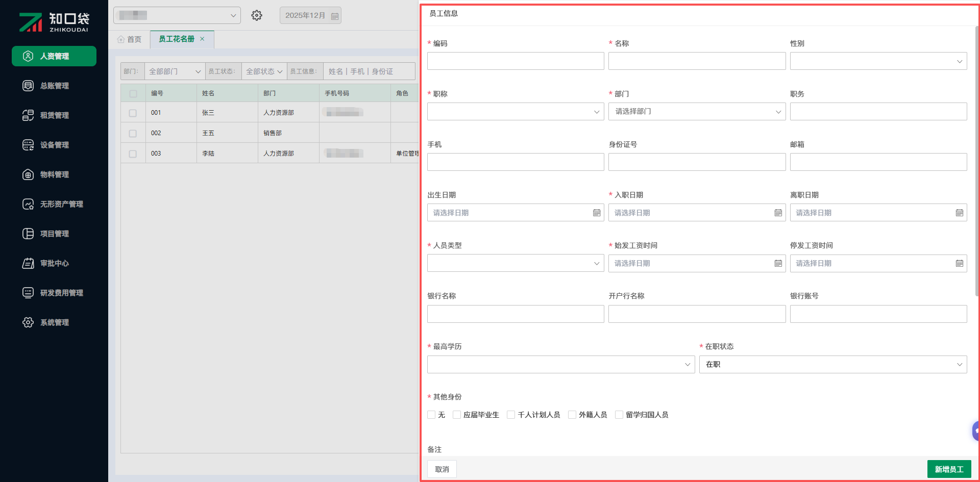Screen dimensions: 980x482
Task: Click the home icon on 首页 tab
Action: 121,39
